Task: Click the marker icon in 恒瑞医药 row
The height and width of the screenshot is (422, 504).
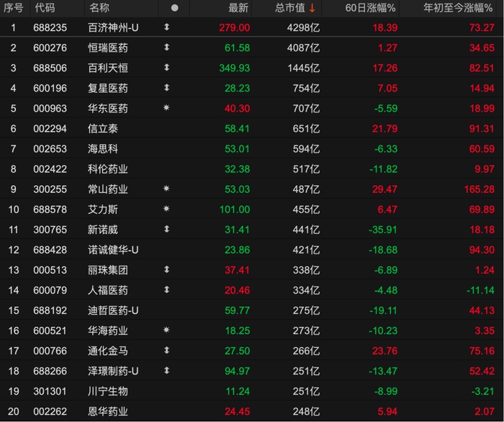Action: click(166, 48)
